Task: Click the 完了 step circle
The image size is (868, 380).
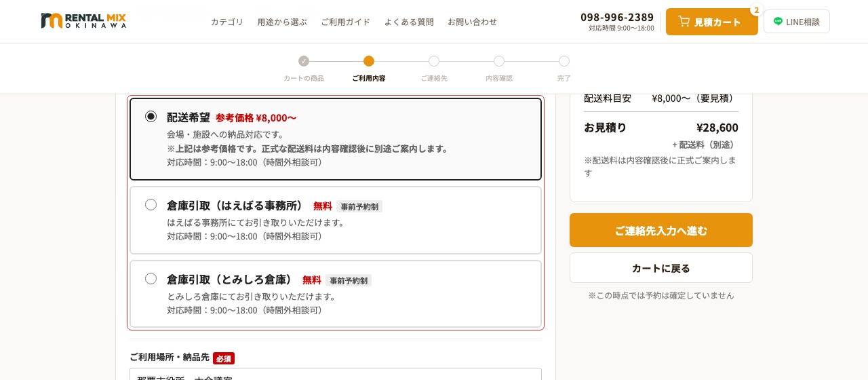Action: 564,61
